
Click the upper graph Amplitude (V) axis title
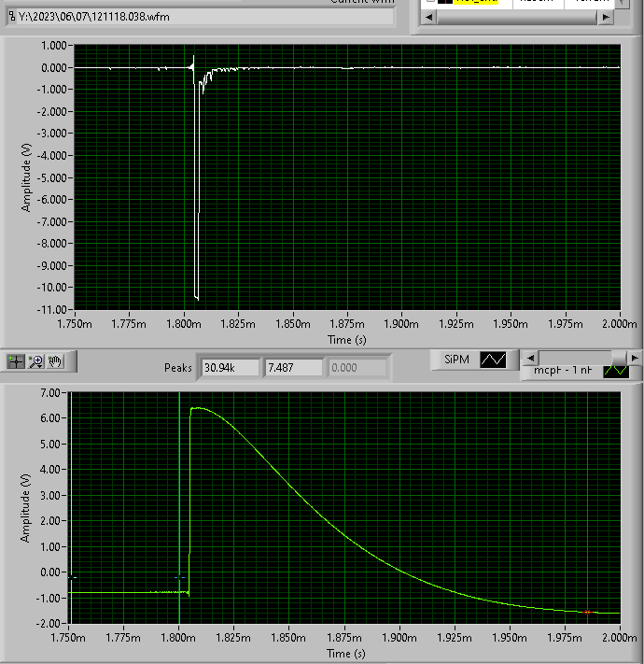pos(26,177)
